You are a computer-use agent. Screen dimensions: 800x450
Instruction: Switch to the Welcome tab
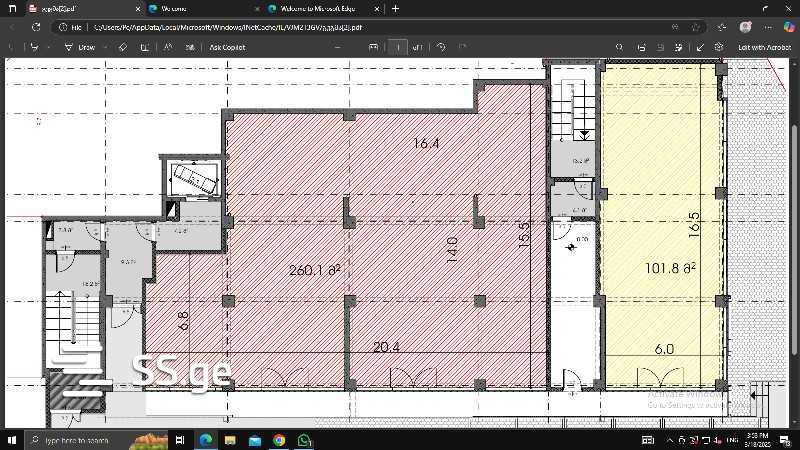coord(175,8)
